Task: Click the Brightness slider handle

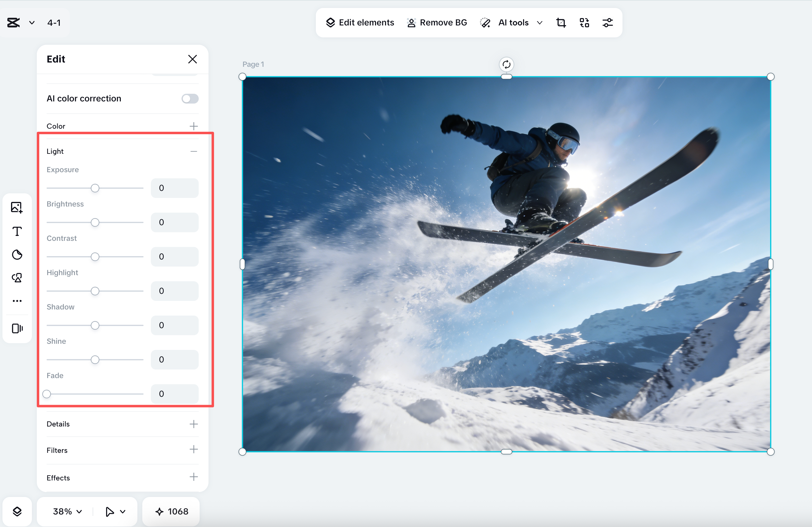Action: pyautogui.click(x=95, y=222)
